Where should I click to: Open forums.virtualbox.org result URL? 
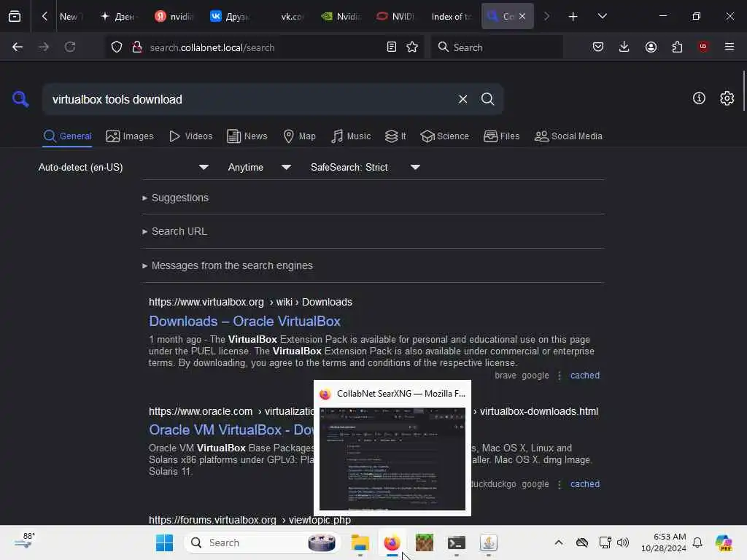[x=249, y=520]
